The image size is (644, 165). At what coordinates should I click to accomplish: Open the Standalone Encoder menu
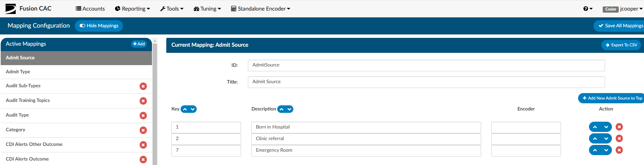[x=261, y=9]
